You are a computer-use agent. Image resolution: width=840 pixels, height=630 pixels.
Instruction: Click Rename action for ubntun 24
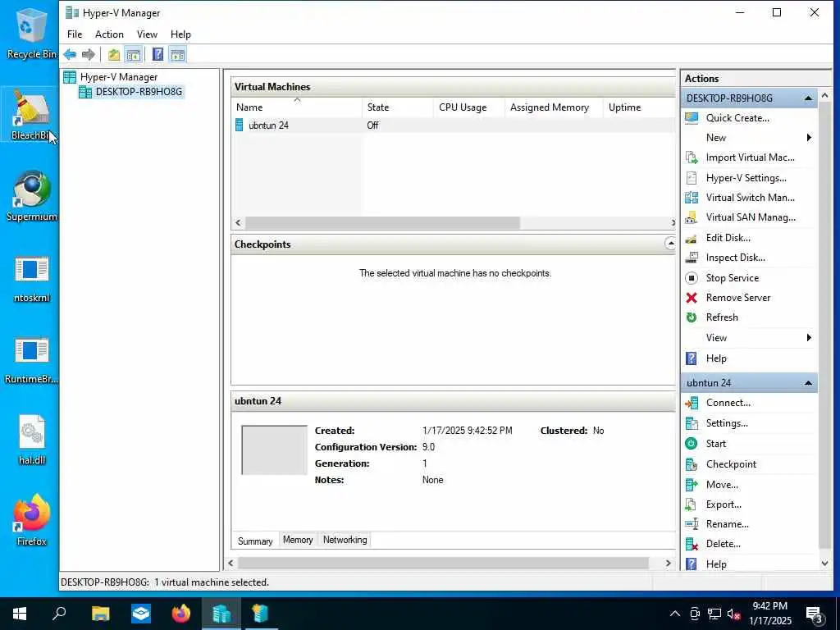pos(727,524)
